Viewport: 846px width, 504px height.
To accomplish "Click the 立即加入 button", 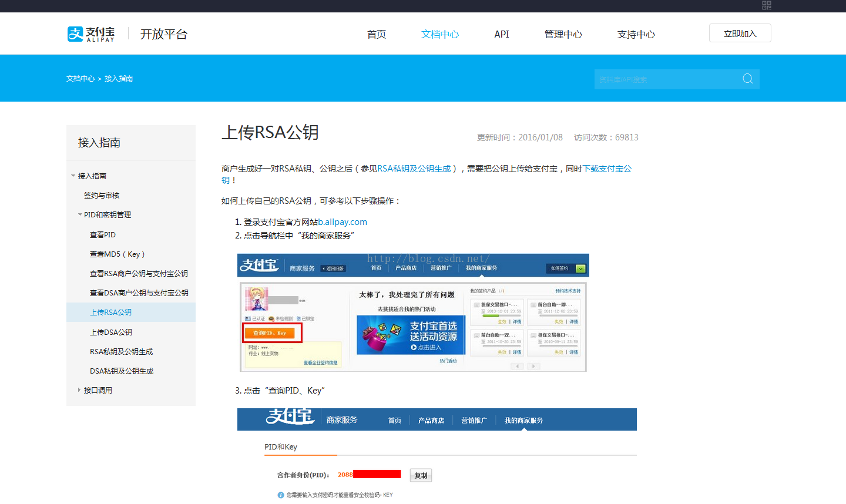I will click(x=740, y=33).
